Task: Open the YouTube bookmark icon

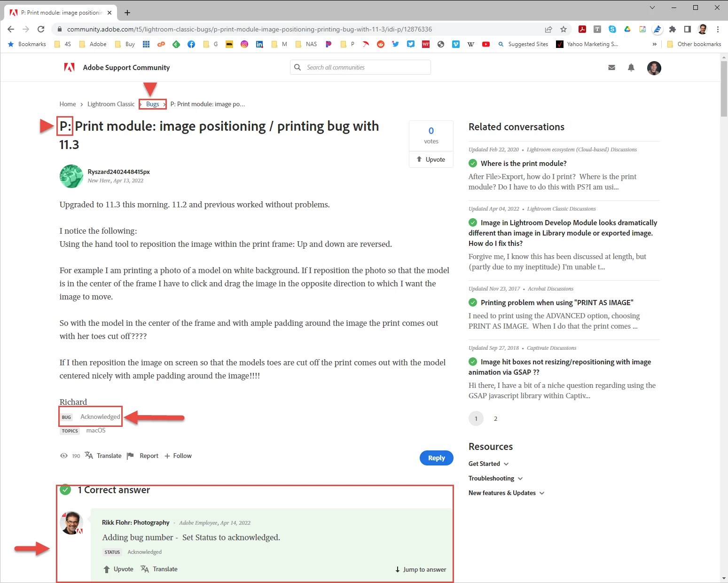Action: coord(486,44)
